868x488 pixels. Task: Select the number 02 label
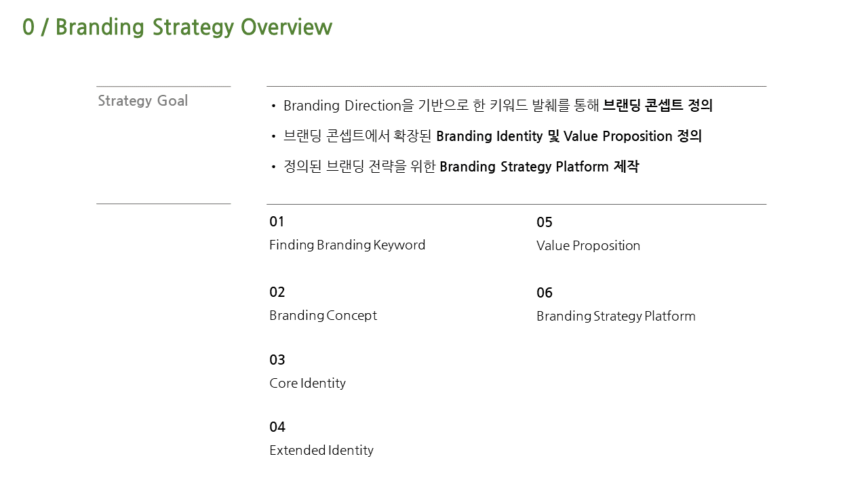coord(277,292)
